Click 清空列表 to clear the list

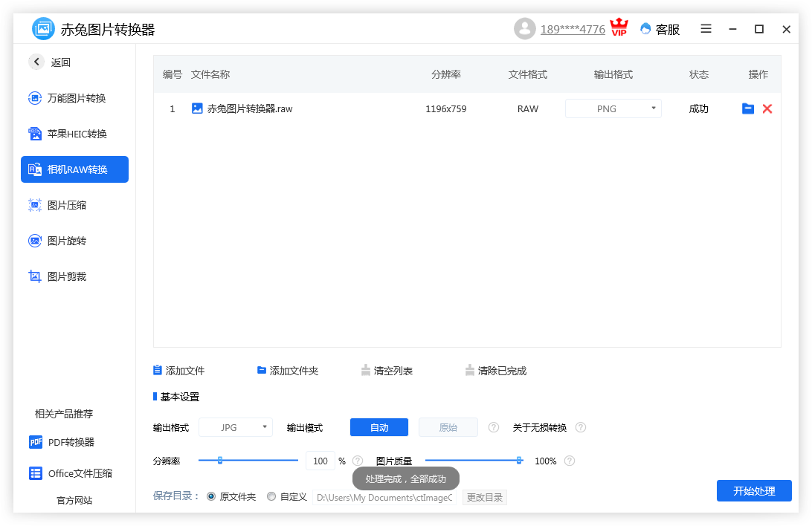point(387,371)
